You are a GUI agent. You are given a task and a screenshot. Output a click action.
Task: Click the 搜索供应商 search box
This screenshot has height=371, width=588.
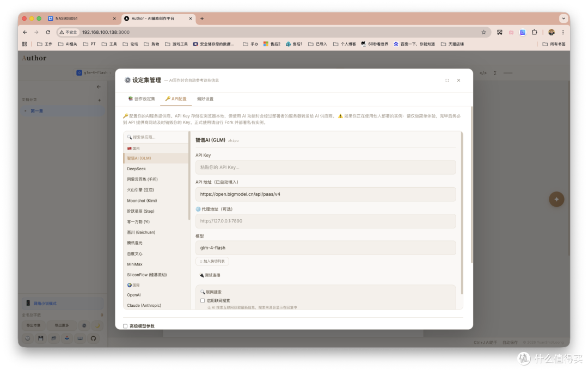156,137
